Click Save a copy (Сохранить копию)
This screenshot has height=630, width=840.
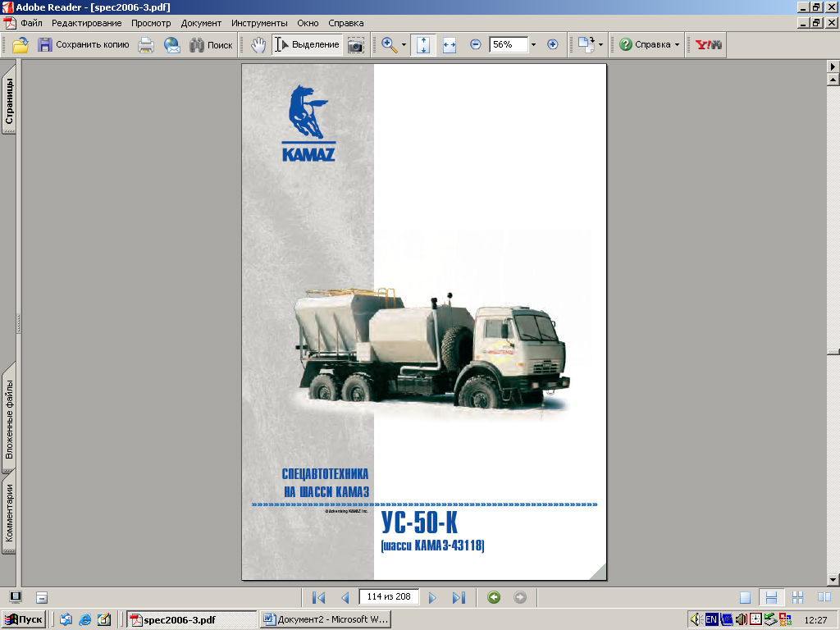(x=84, y=45)
